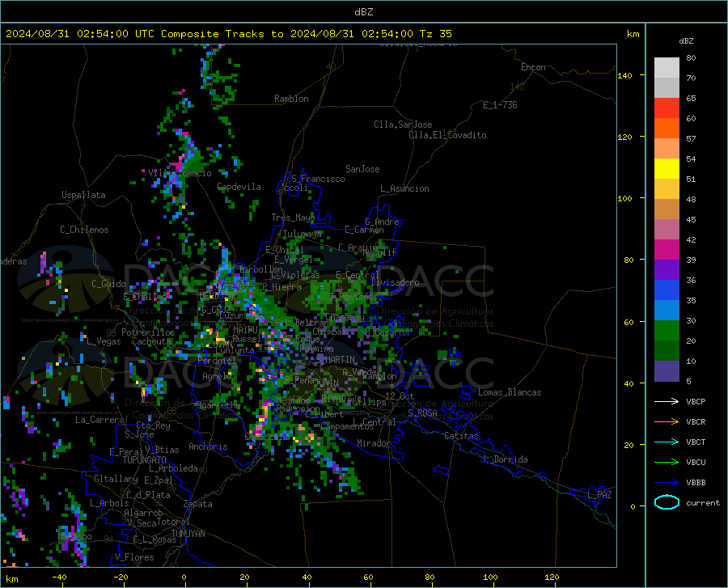The image size is (728, 588).
Task: Click the cyan 'current' ellipse legend symbol
Action: click(667, 502)
